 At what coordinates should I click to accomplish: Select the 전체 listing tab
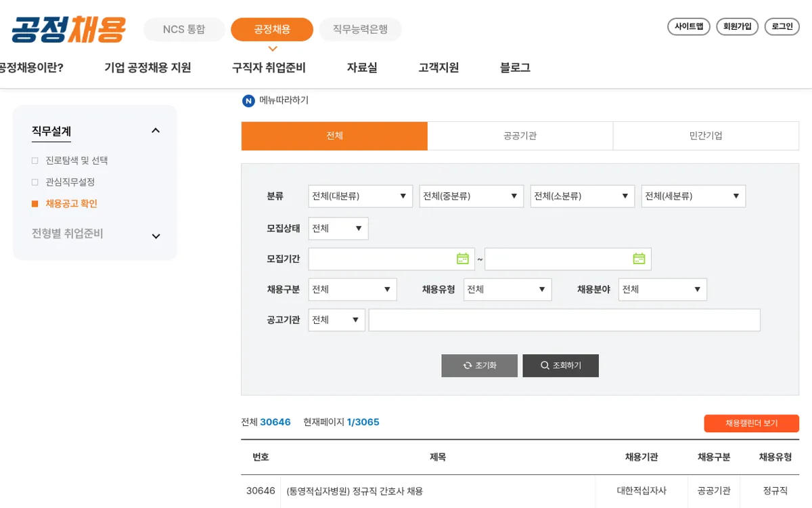[334, 135]
